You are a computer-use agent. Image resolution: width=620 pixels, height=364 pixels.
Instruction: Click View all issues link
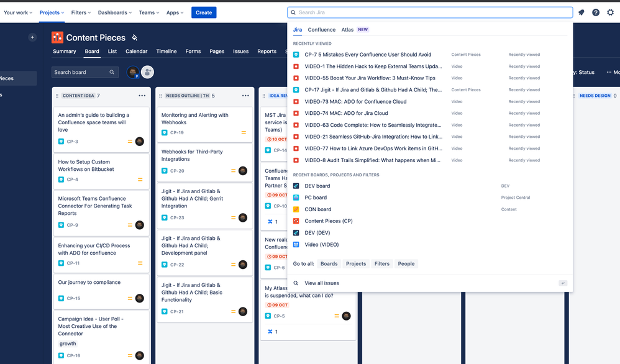coord(322,283)
